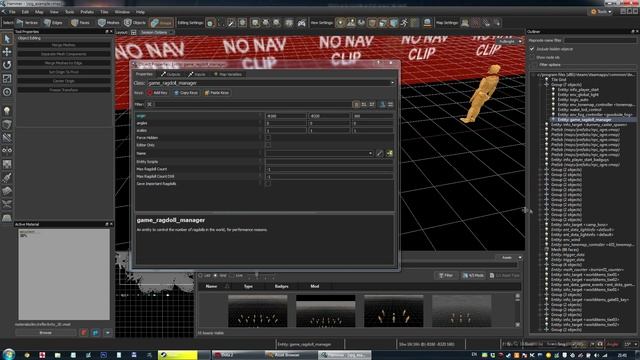The image size is (640, 360).
Task: Click the person silhouette icon in Map Settings
Action: [465, 23]
